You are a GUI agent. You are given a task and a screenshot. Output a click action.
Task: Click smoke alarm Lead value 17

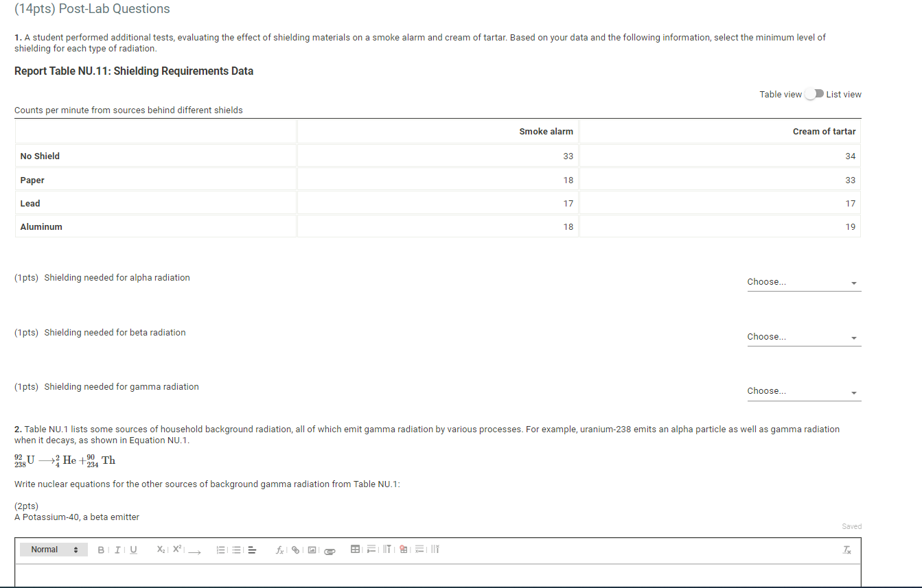[568, 204]
